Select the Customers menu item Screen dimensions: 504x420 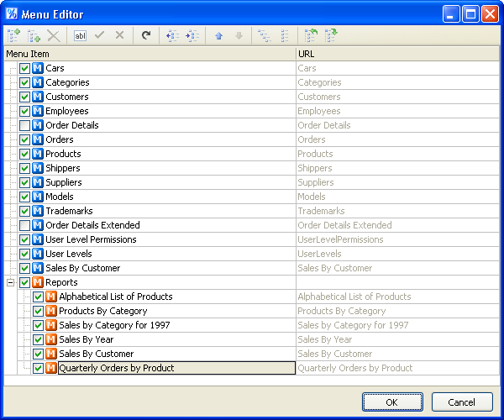[x=67, y=97]
